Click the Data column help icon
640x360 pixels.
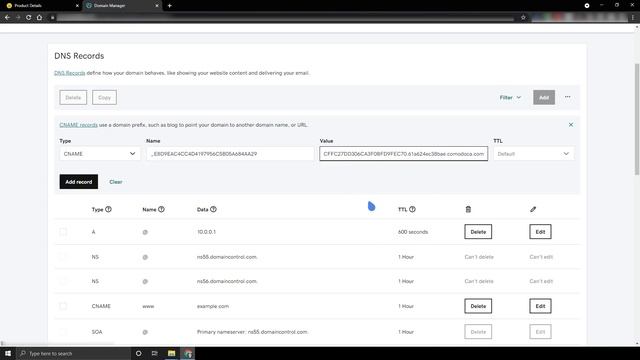(213, 209)
